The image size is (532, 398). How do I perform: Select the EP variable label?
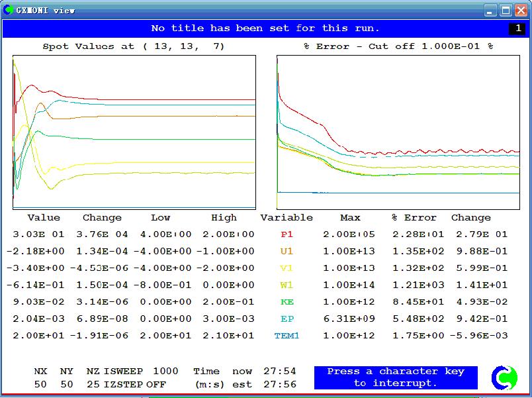pyautogui.click(x=287, y=319)
